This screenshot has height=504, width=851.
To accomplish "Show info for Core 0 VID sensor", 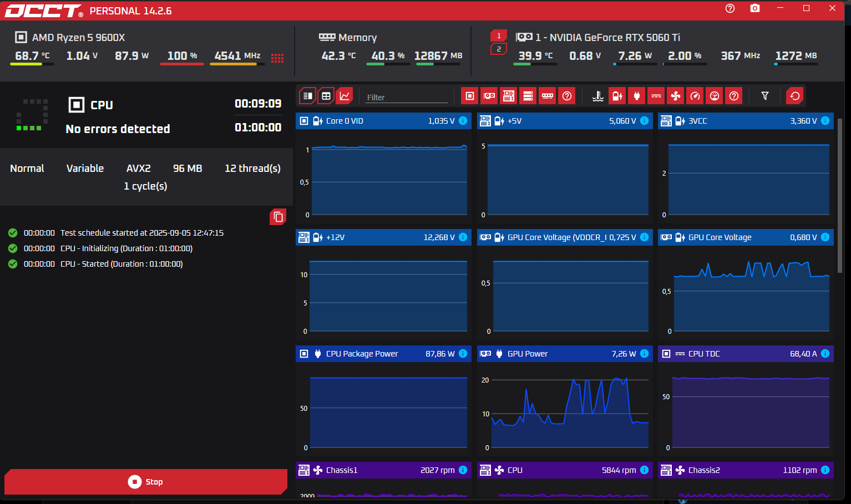I will (x=463, y=121).
